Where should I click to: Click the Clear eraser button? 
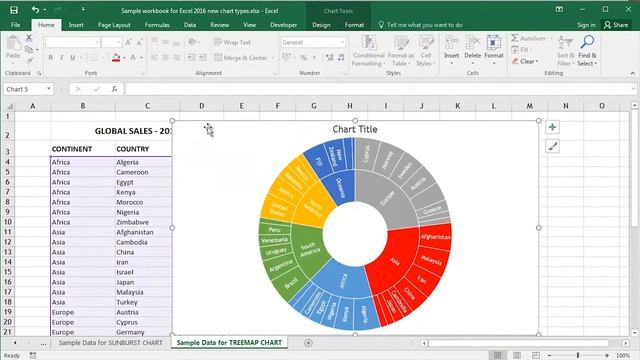pyautogui.click(x=525, y=61)
